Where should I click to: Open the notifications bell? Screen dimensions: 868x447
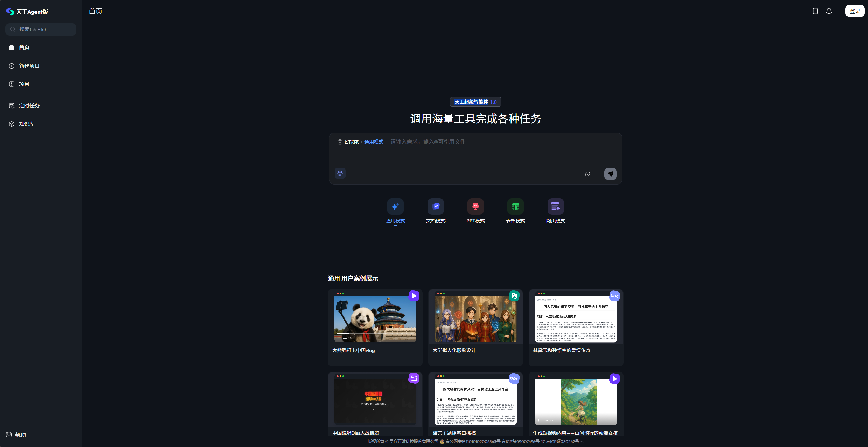pyautogui.click(x=829, y=11)
